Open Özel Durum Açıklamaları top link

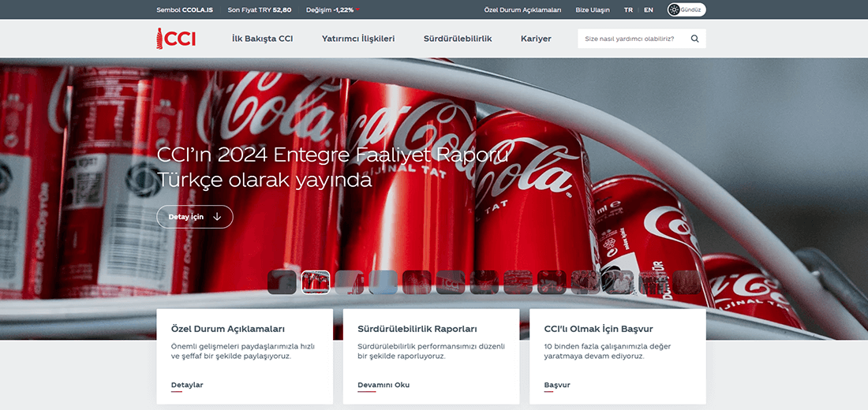coord(522,10)
